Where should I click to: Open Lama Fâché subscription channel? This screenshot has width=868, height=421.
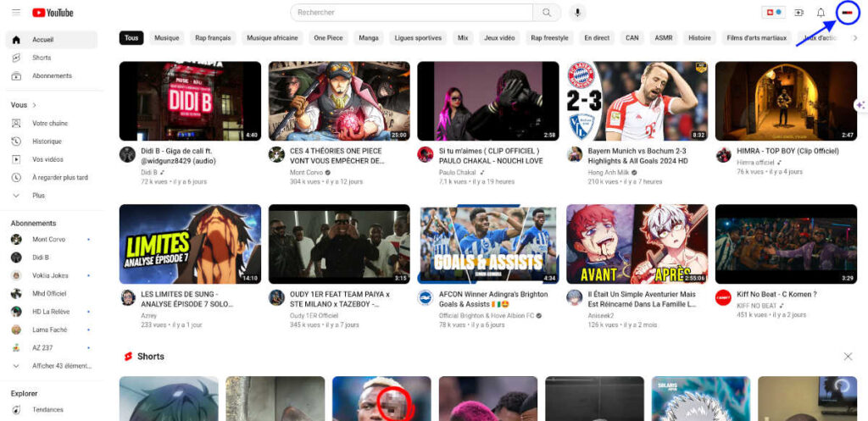tap(52, 330)
